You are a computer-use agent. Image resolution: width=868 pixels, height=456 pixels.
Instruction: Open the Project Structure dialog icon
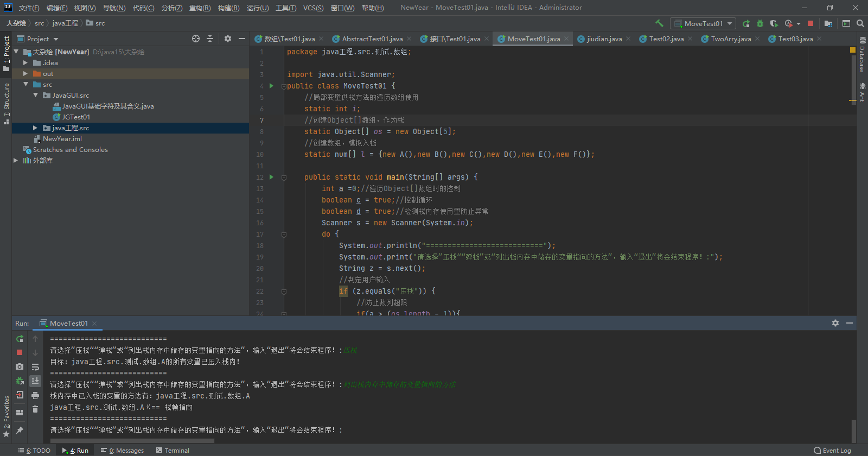pos(828,23)
